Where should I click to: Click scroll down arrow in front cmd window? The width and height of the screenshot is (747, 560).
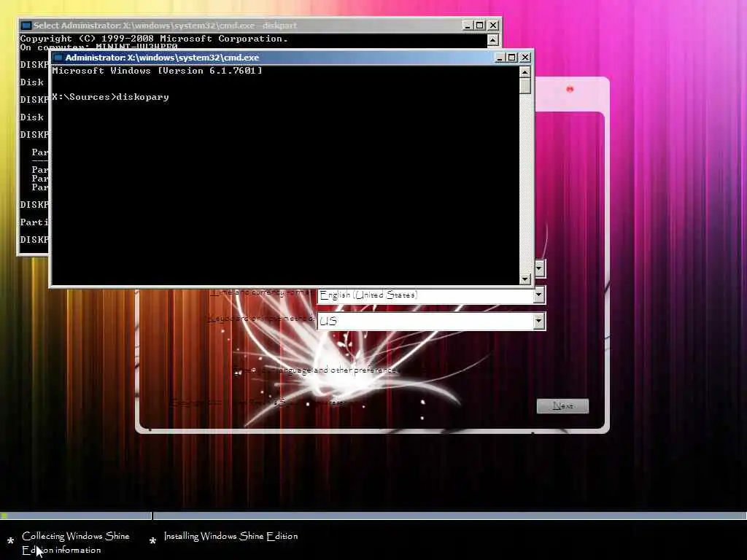tap(525, 279)
